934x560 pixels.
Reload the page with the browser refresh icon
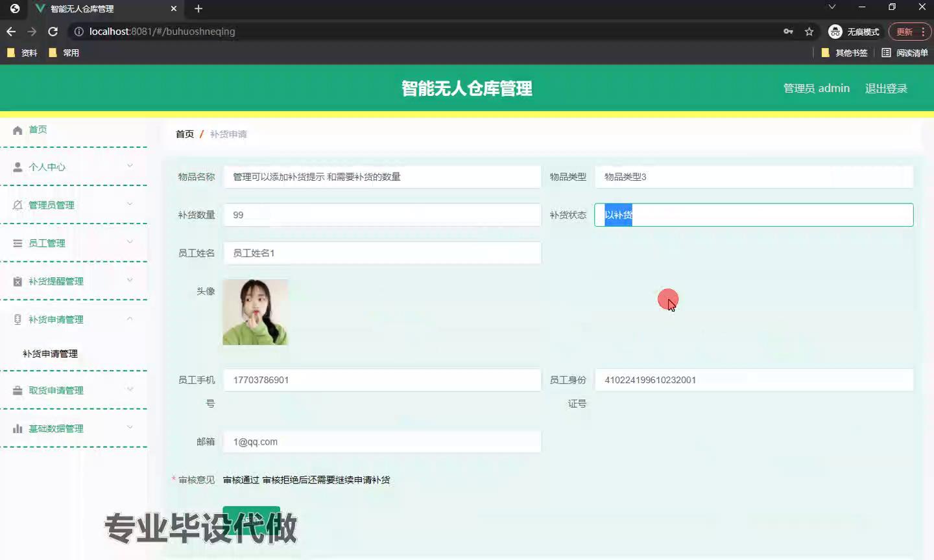pyautogui.click(x=53, y=31)
